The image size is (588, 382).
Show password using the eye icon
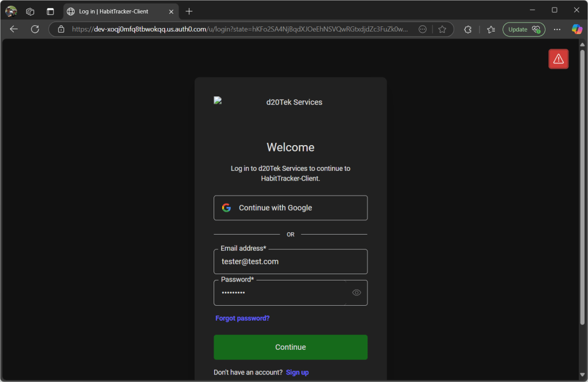pos(357,293)
